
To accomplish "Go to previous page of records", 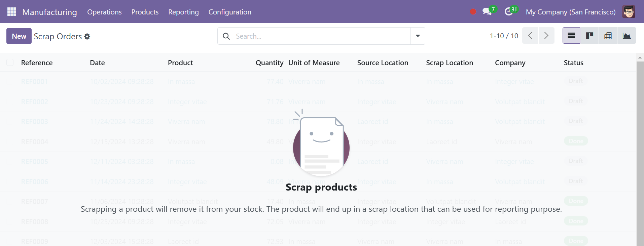I will pos(530,36).
